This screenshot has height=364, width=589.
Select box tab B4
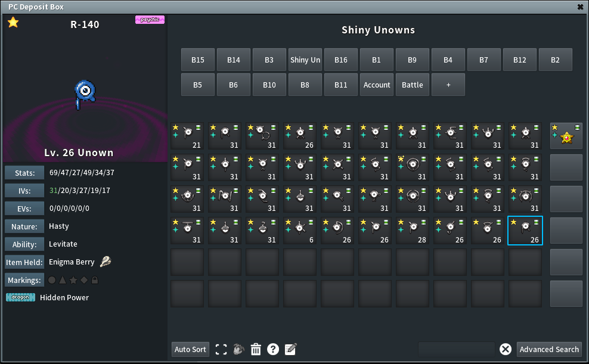coord(448,60)
